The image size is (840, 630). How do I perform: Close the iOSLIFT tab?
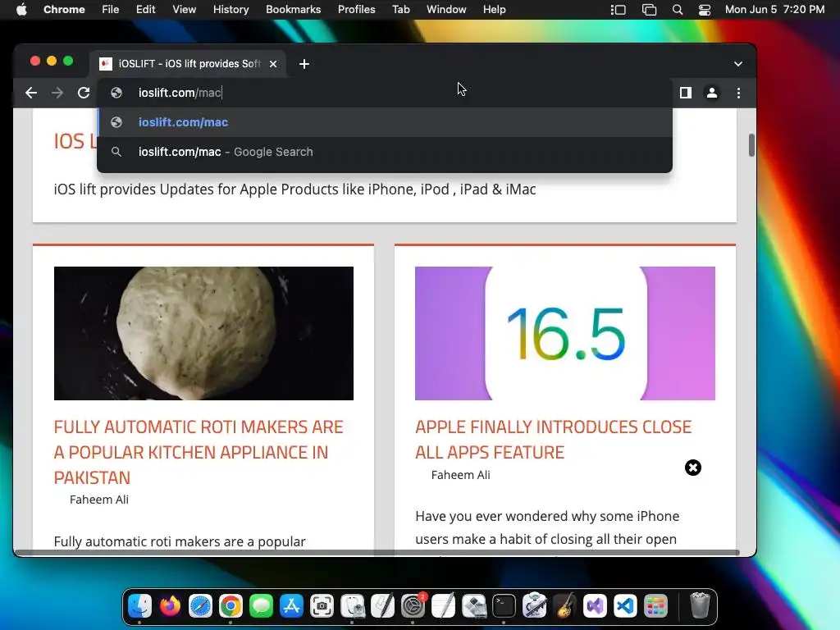[273, 64]
